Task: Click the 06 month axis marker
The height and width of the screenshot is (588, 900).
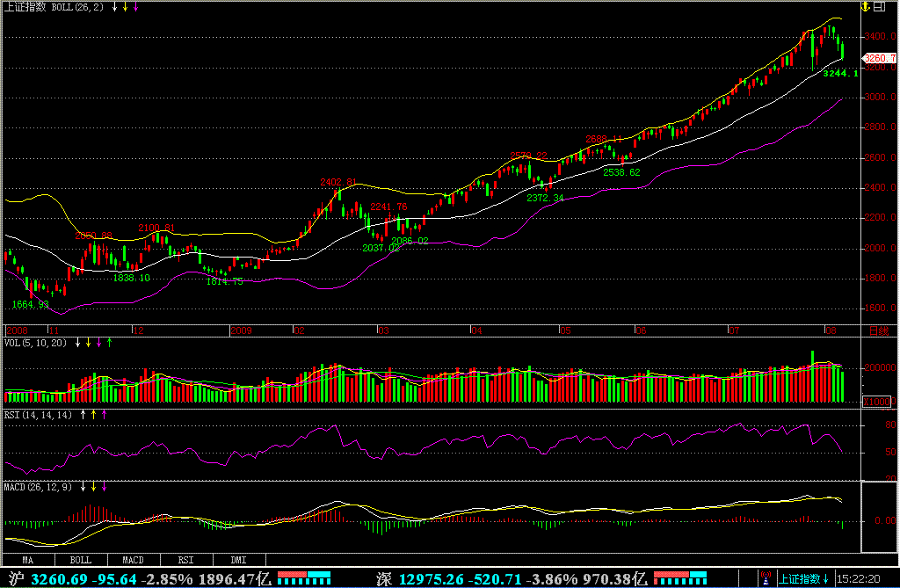Action: (x=641, y=330)
